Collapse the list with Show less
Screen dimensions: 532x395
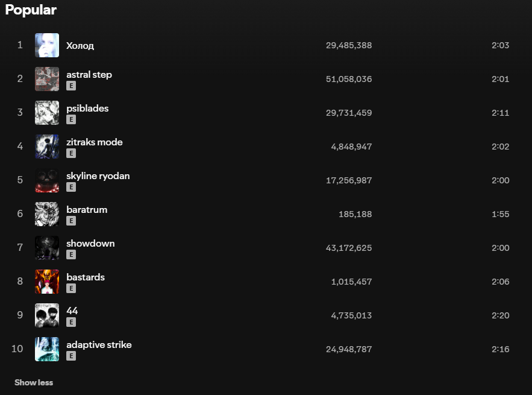point(34,382)
